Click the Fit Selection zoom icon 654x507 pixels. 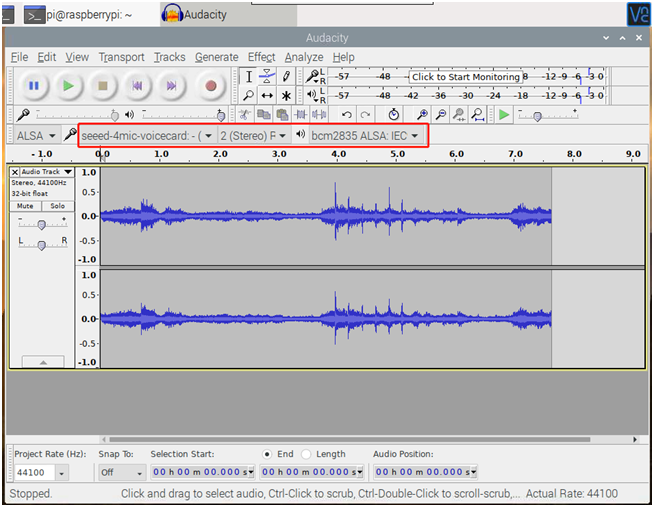[459, 114]
